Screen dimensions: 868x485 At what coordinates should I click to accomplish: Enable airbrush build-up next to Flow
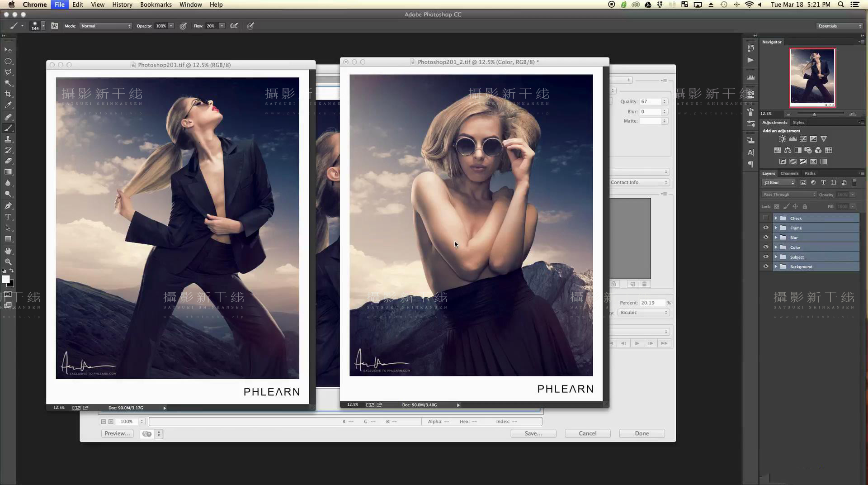tap(234, 26)
